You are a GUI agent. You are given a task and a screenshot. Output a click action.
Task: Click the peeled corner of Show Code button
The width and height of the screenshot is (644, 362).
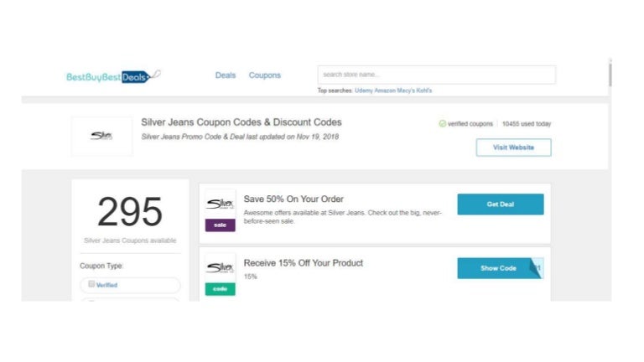(x=535, y=267)
